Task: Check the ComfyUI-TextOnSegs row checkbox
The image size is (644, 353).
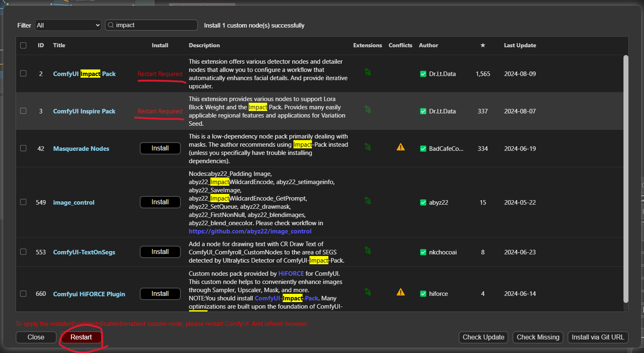Action: (23, 252)
